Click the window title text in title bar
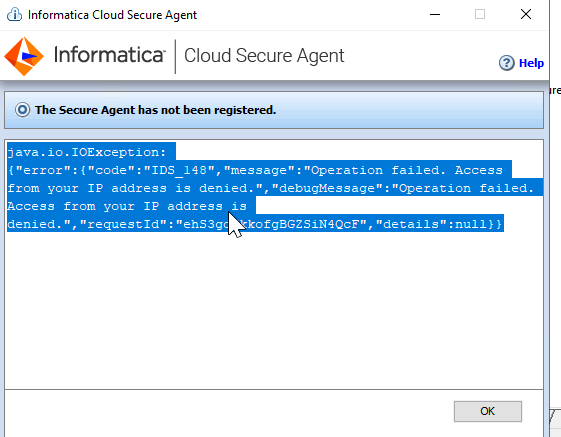This screenshot has height=437, width=561. click(x=112, y=15)
